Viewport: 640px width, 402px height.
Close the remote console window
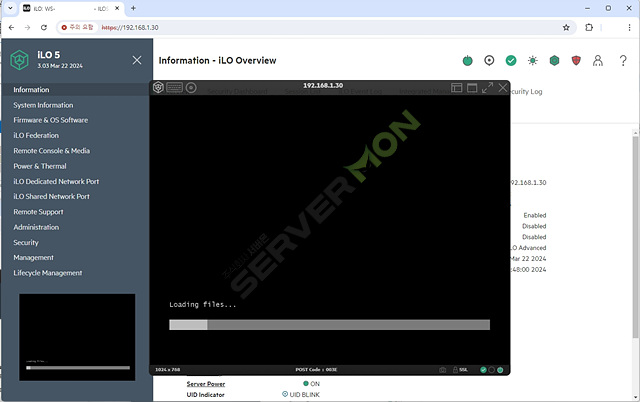(x=503, y=87)
